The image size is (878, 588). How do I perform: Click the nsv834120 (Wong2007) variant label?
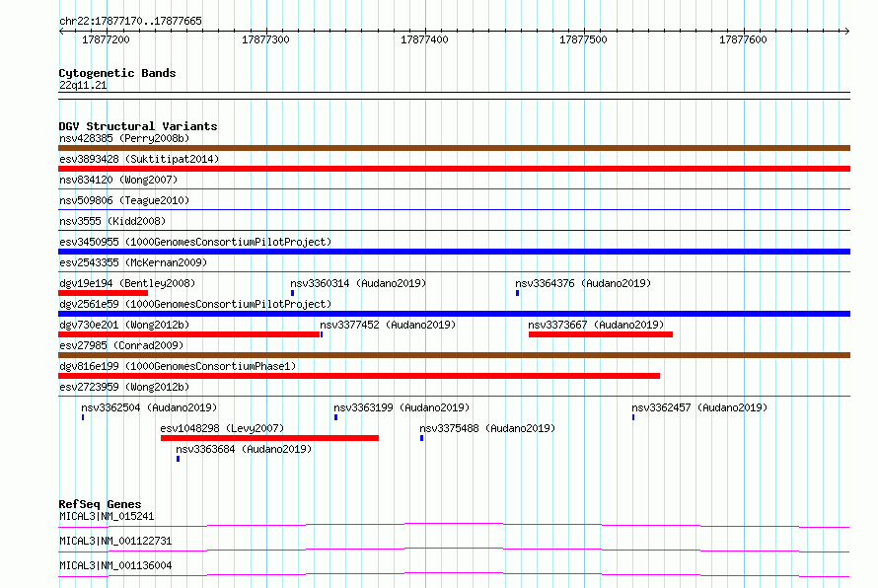pos(118,180)
